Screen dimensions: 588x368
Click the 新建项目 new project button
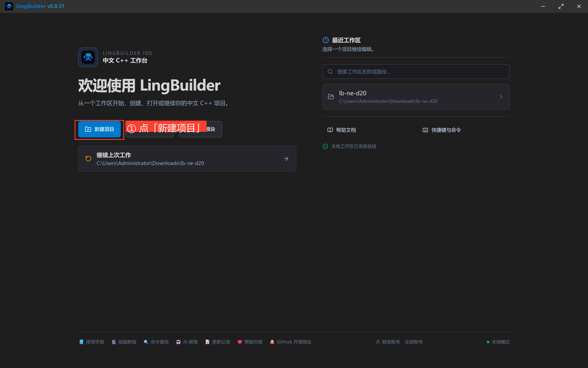click(99, 129)
